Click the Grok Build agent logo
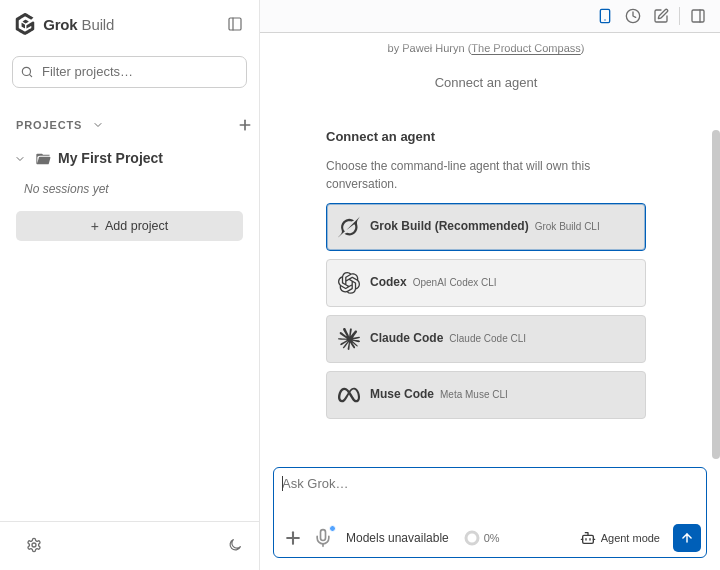Viewport: 720px width, 570px height. (x=349, y=227)
